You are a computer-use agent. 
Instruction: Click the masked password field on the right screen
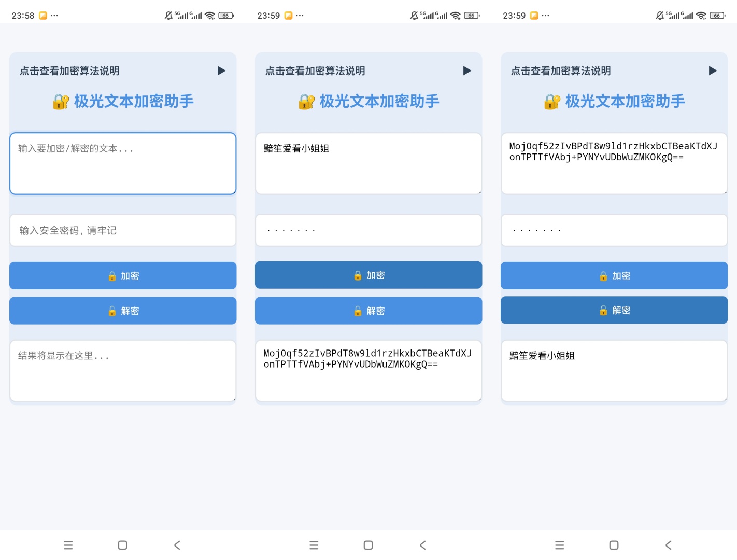[x=614, y=230]
